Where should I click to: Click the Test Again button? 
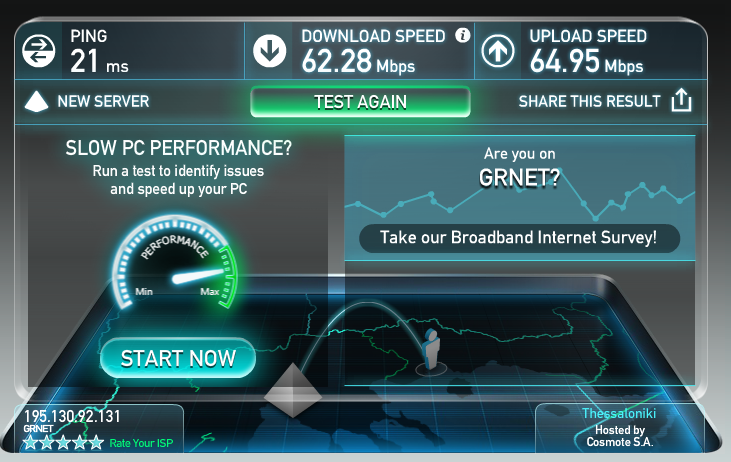click(360, 102)
